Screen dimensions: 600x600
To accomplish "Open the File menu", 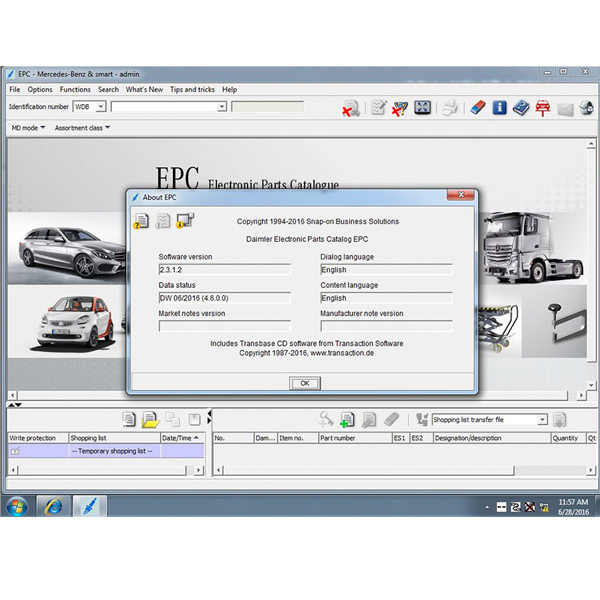I will 15,90.
